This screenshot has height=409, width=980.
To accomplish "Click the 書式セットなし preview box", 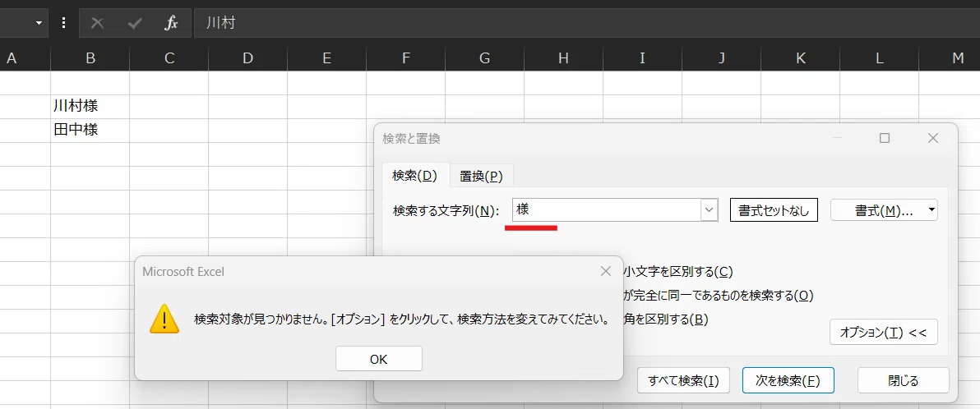I will click(x=774, y=210).
